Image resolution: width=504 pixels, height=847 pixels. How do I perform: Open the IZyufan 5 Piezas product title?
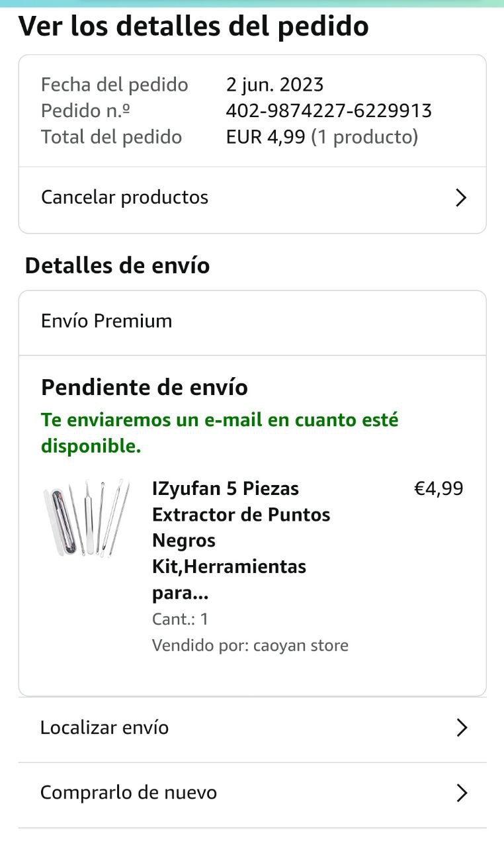click(241, 541)
